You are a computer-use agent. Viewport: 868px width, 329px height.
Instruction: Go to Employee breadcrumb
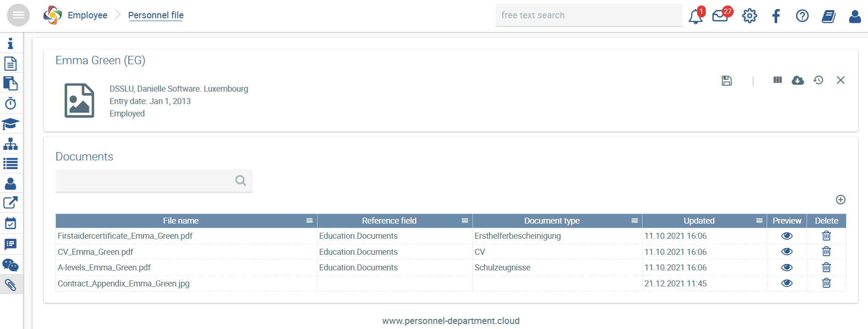pos(88,15)
